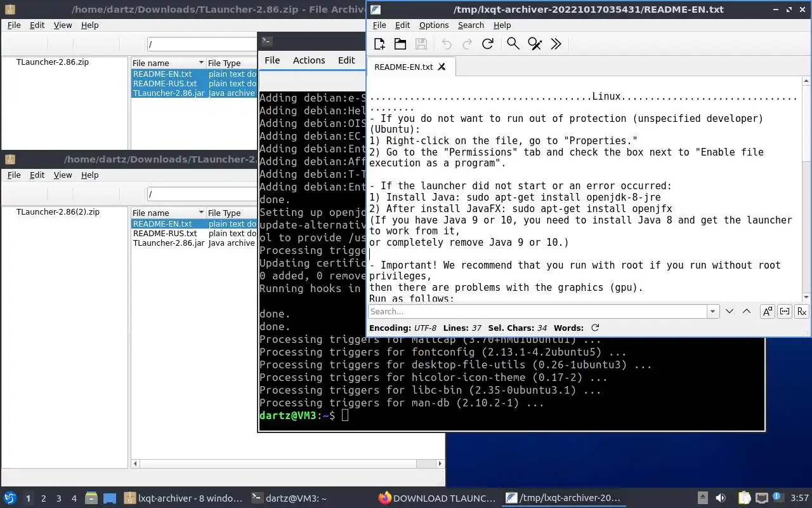The height and width of the screenshot is (508, 812).
Task: Click the lower archiver horizontal scrollbar left arrow
Action: click(135, 464)
